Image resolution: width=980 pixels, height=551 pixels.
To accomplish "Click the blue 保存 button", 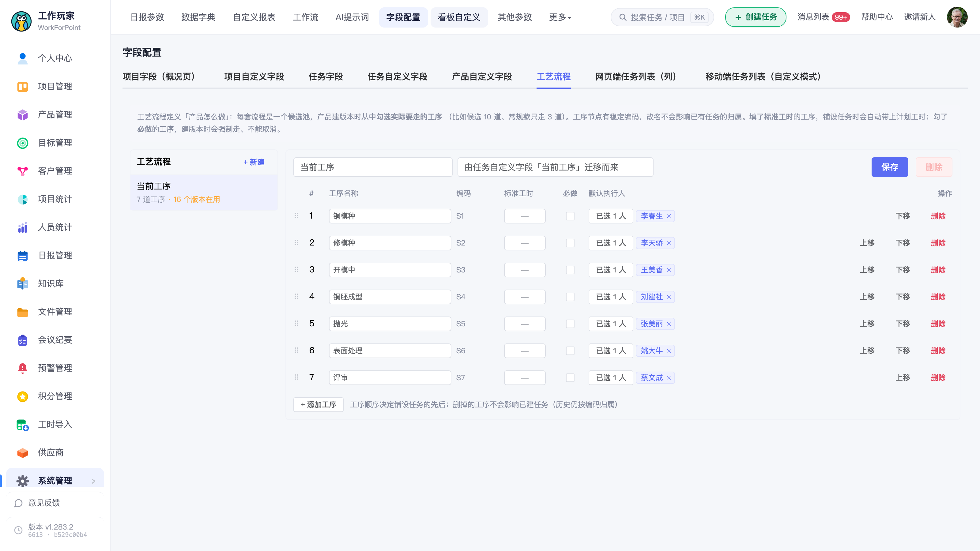I will pos(889,167).
